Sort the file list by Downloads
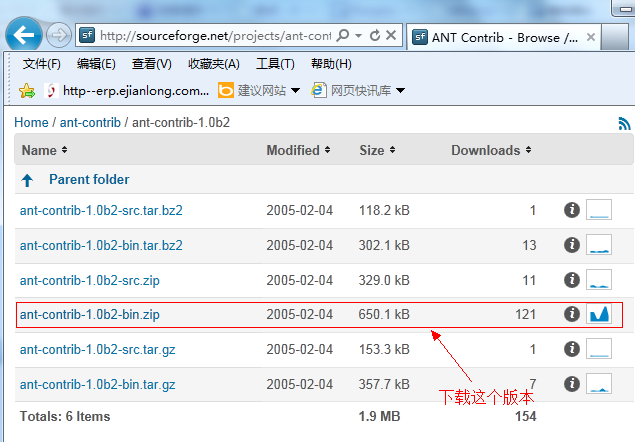This screenshot has height=442, width=635. pos(491,150)
